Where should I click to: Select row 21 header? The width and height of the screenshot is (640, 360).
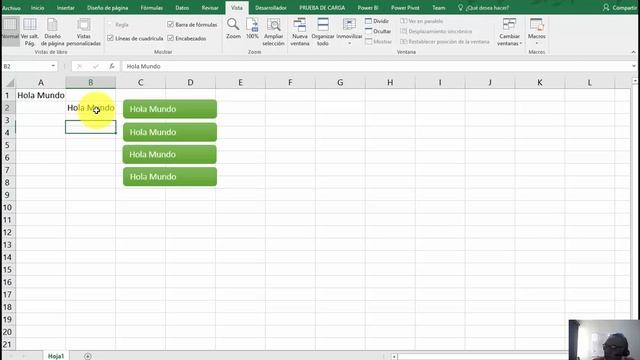click(7, 344)
